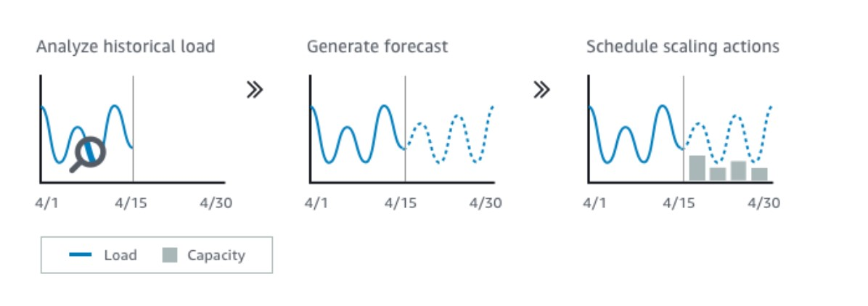Click the second double chevron arrow
868x306 pixels.
pos(541,90)
